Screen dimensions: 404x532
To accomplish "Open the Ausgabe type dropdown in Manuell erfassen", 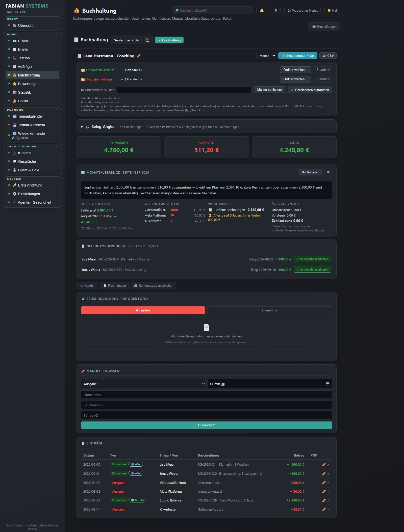I will click(143, 384).
